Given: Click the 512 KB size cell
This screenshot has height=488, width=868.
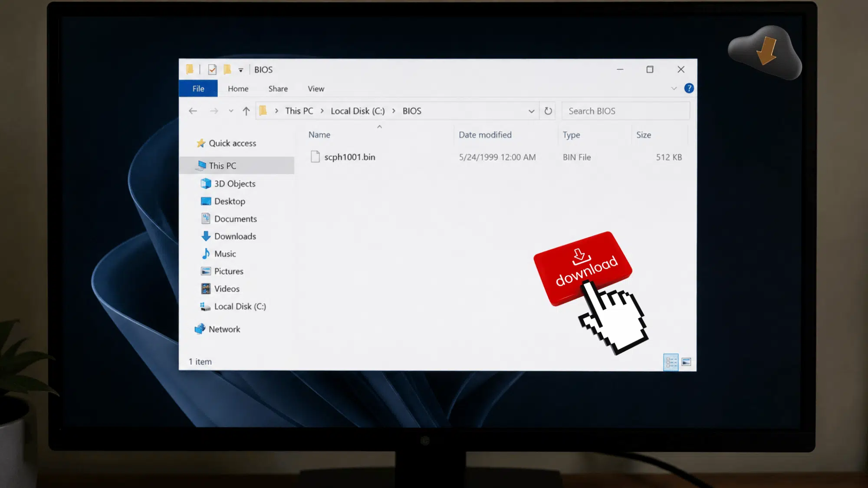Looking at the screenshot, I should [669, 157].
